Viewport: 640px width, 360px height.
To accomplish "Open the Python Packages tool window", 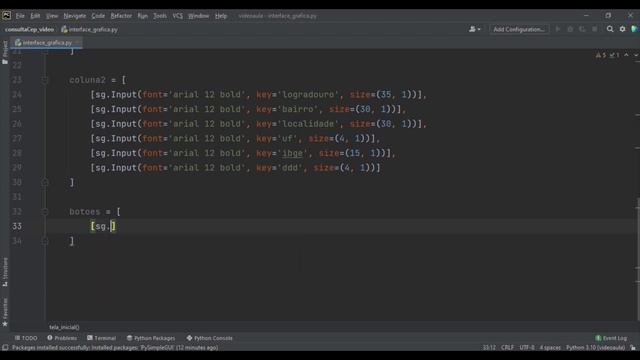I will [151, 338].
